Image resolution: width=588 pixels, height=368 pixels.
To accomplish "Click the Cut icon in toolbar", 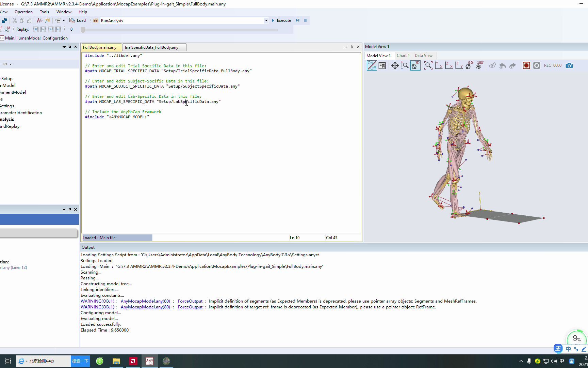I will (x=15, y=20).
